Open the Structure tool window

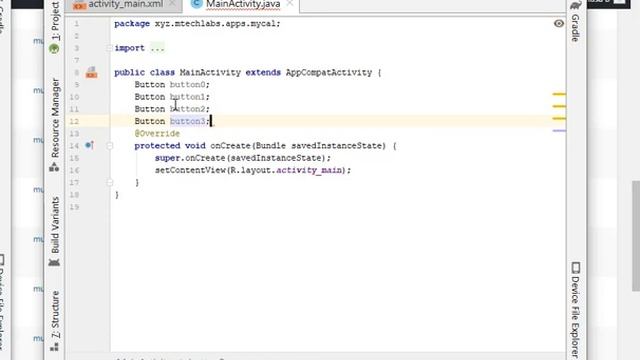pyautogui.click(x=55, y=314)
